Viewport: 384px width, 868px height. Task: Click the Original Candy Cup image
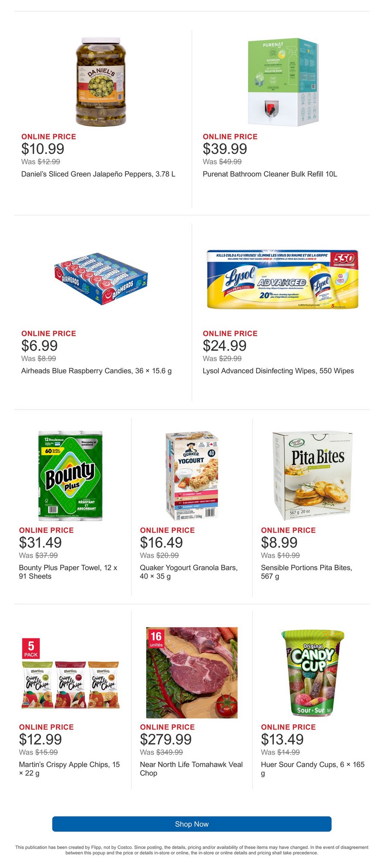(x=313, y=672)
